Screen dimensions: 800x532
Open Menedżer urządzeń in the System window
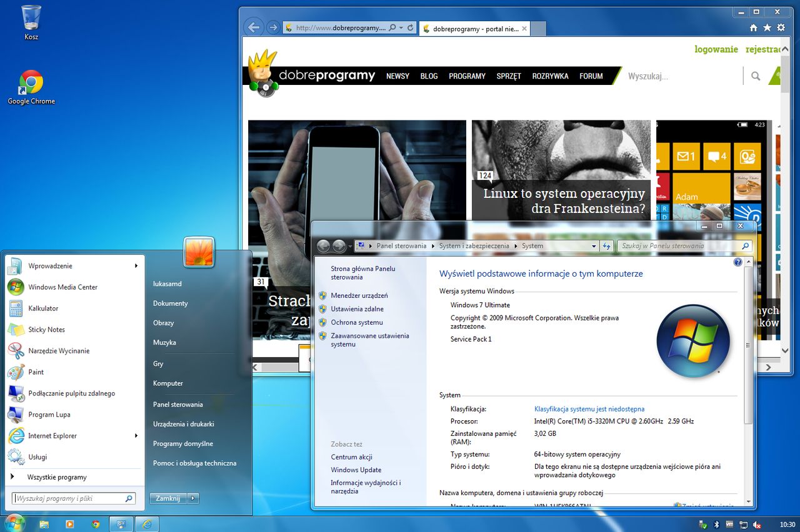click(359, 295)
